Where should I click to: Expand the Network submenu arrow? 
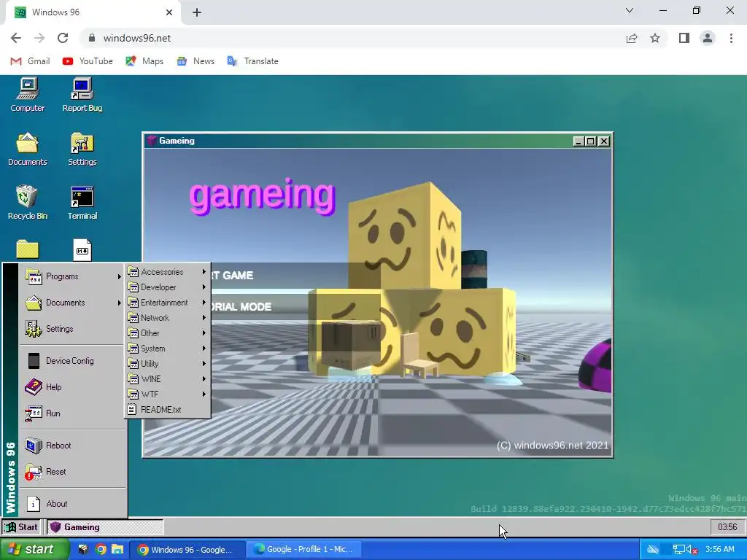pyautogui.click(x=204, y=318)
